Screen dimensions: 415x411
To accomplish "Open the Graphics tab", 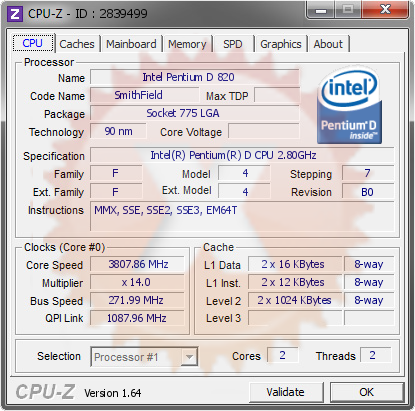I will point(281,44).
